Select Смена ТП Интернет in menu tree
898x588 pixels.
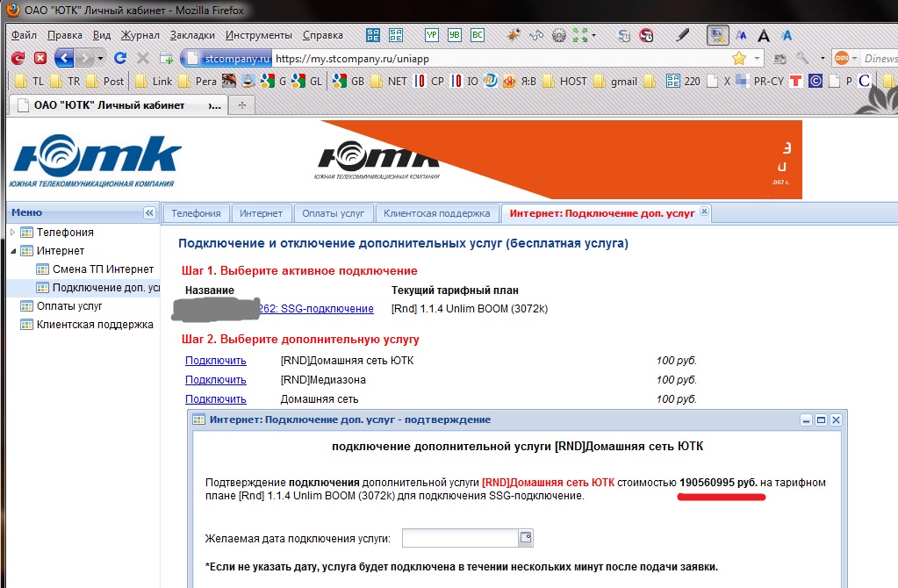coord(103,269)
